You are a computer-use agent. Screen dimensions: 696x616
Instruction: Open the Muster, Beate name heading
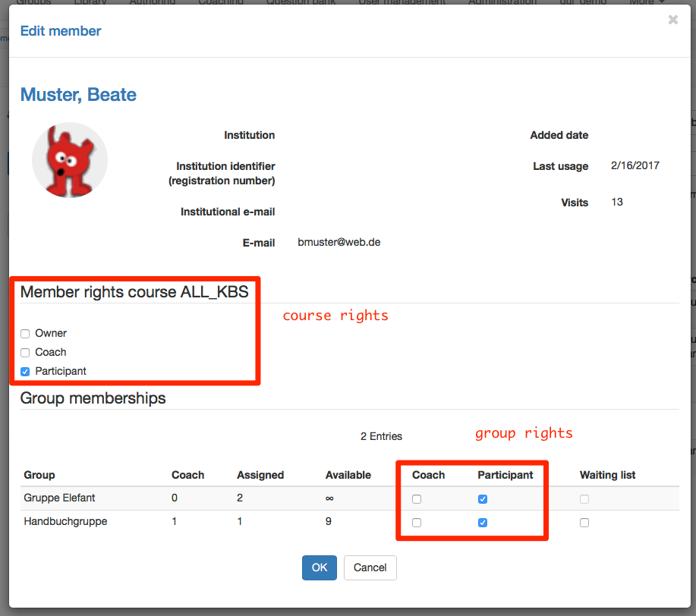point(78,95)
